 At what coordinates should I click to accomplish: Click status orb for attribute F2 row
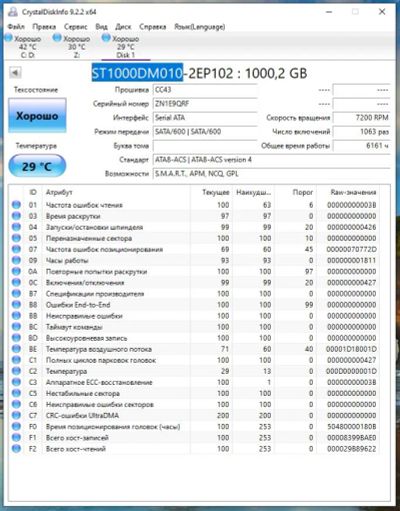click(x=16, y=449)
